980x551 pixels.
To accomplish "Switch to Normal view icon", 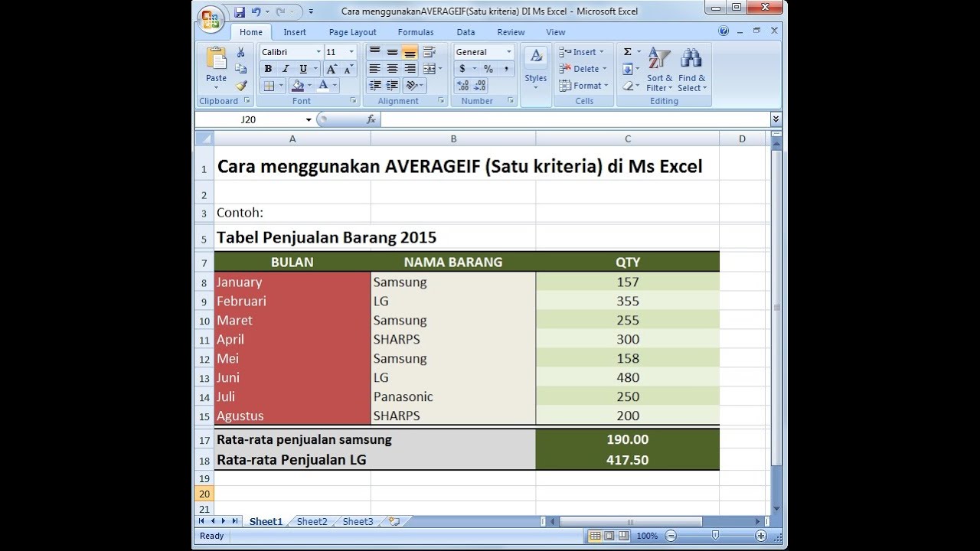I will click(x=595, y=536).
